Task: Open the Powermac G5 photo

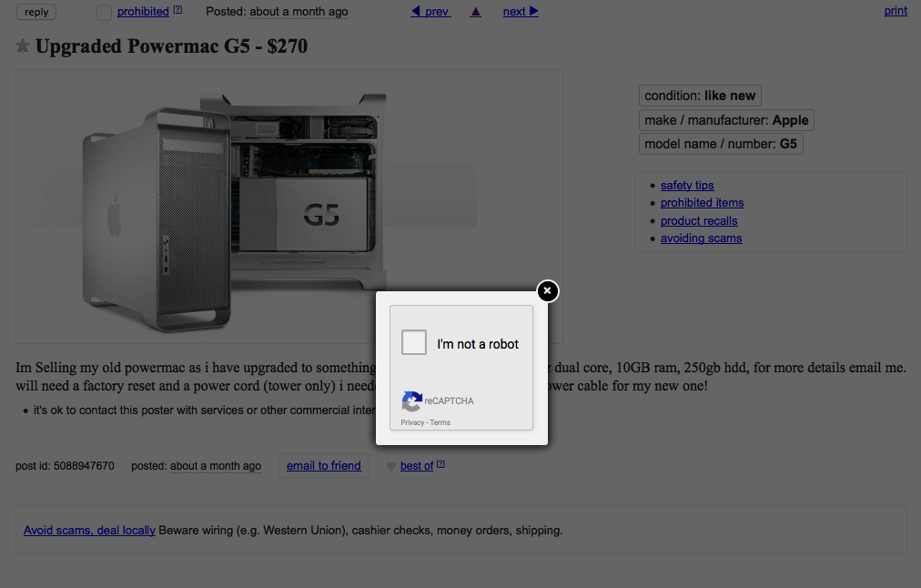Action: pos(289,207)
